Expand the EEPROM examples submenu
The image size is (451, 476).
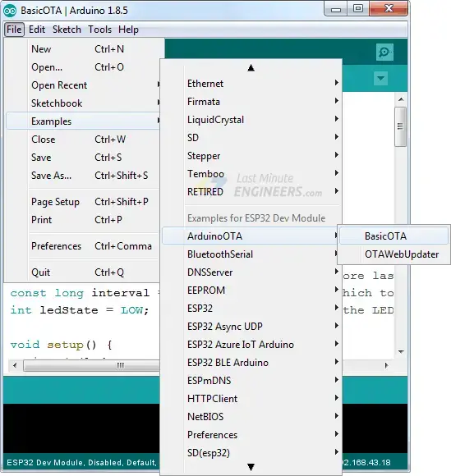251,291
